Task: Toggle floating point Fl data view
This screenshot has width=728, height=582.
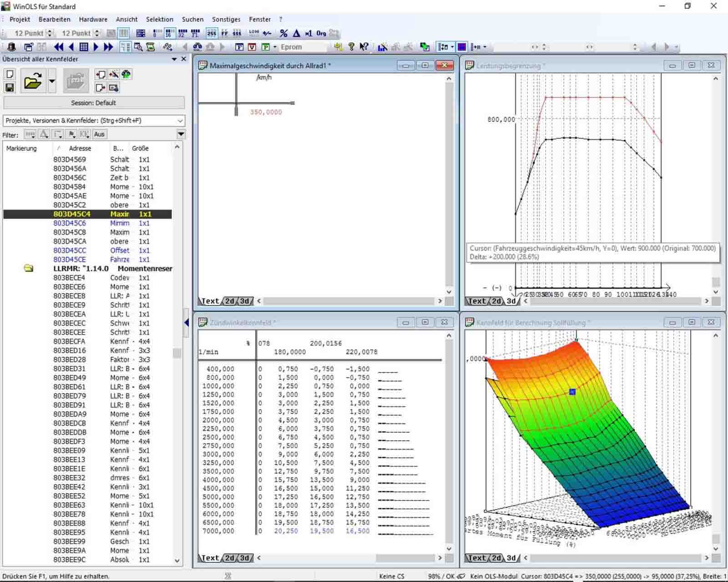Action: pyautogui.click(x=195, y=33)
